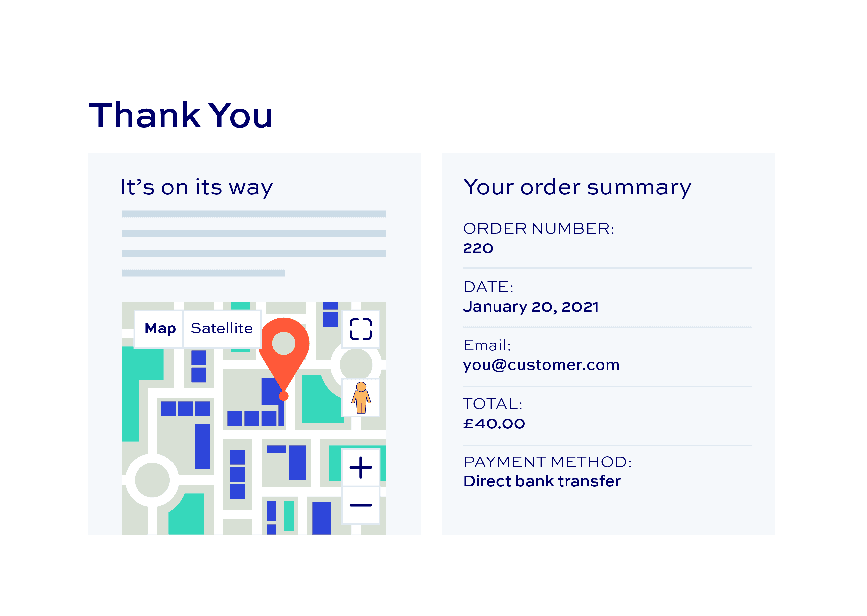
Task: Click the fullscreen map icon
Action: (360, 329)
